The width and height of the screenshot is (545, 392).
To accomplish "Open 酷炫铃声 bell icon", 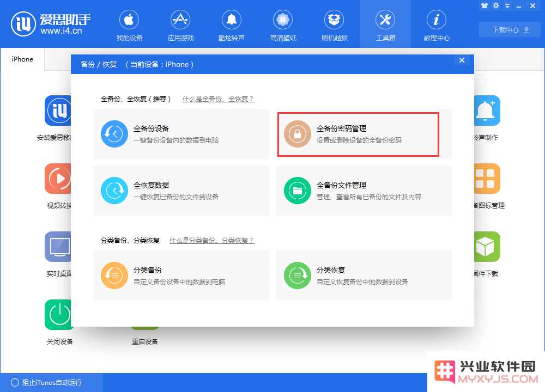I will 232,20.
